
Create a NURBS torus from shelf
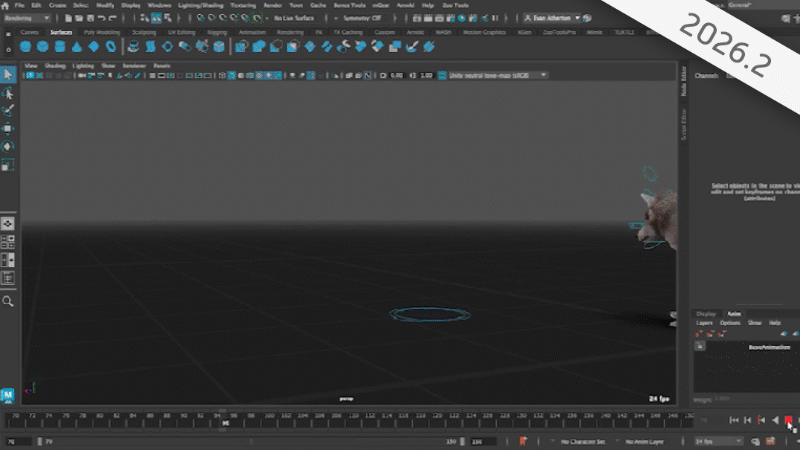(x=111, y=47)
